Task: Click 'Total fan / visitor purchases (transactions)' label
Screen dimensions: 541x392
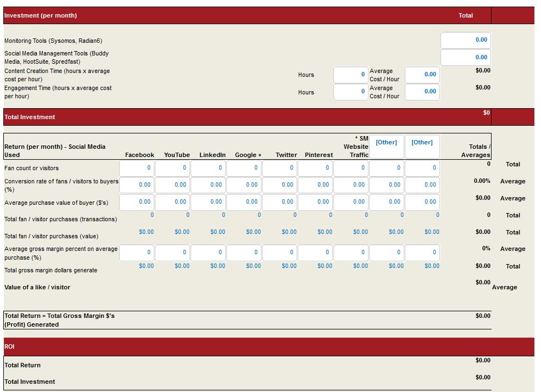Action: [61, 219]
